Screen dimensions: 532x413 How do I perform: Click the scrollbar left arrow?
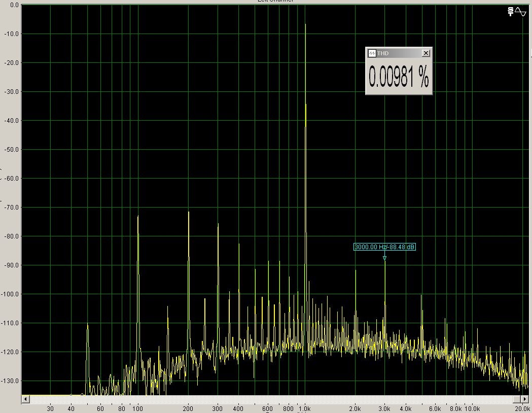tap(25, 399)
